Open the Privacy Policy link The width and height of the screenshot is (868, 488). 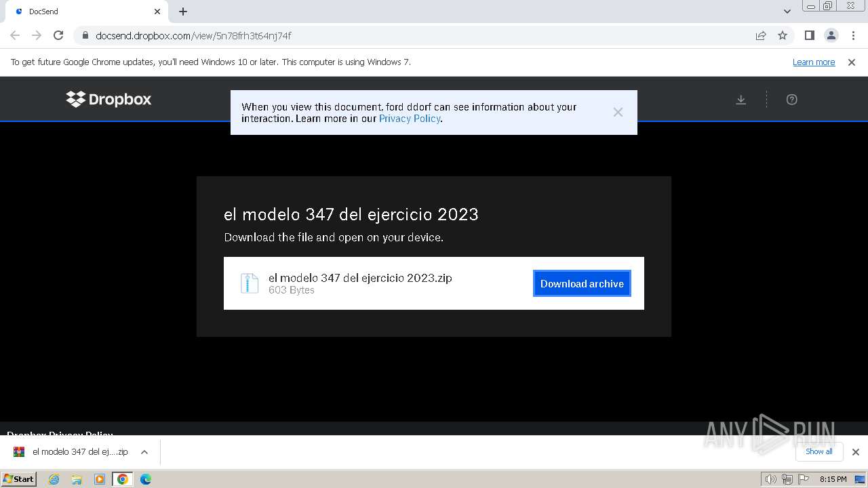[x=410, y=119]
